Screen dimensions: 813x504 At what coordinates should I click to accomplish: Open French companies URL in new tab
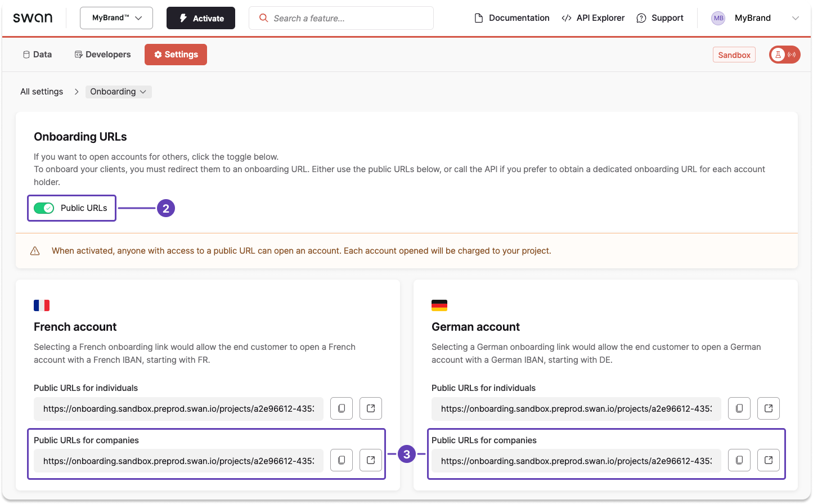point(370,460)
